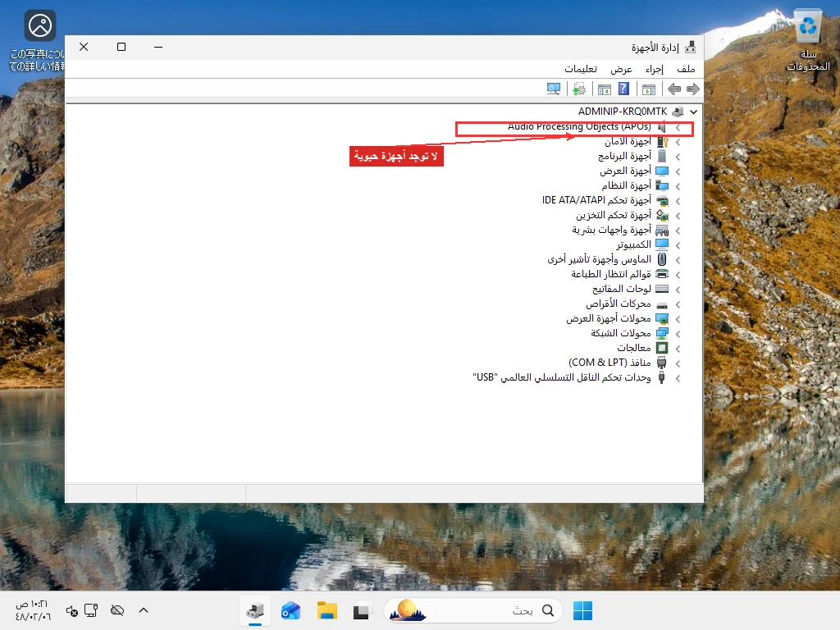This screenshot has height=630, width=840.
Task: Open the ملف menu
Action: [x=686, y=69]
